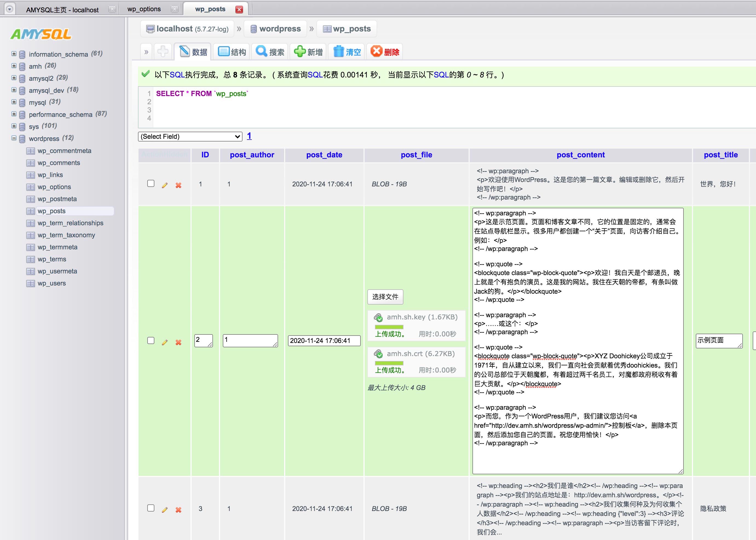
Task: Click the post_date input field in row 2
Action: (x=324, y=340)
